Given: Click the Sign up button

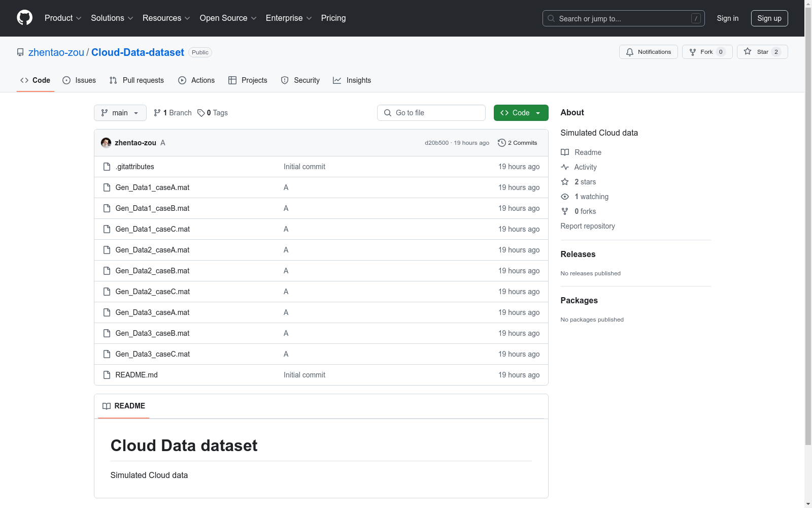Looking at the screenshot, I should point(769,18).
